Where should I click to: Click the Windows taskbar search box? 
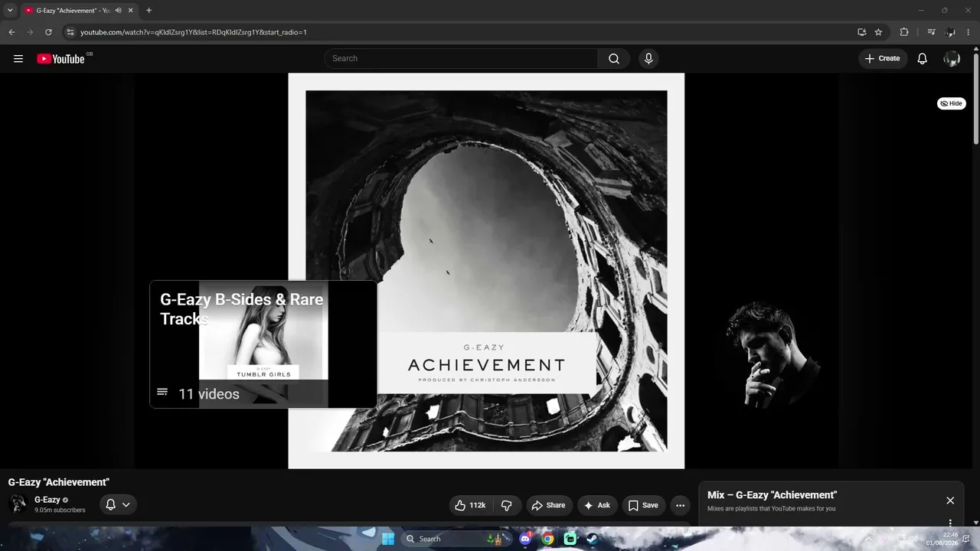455,539
